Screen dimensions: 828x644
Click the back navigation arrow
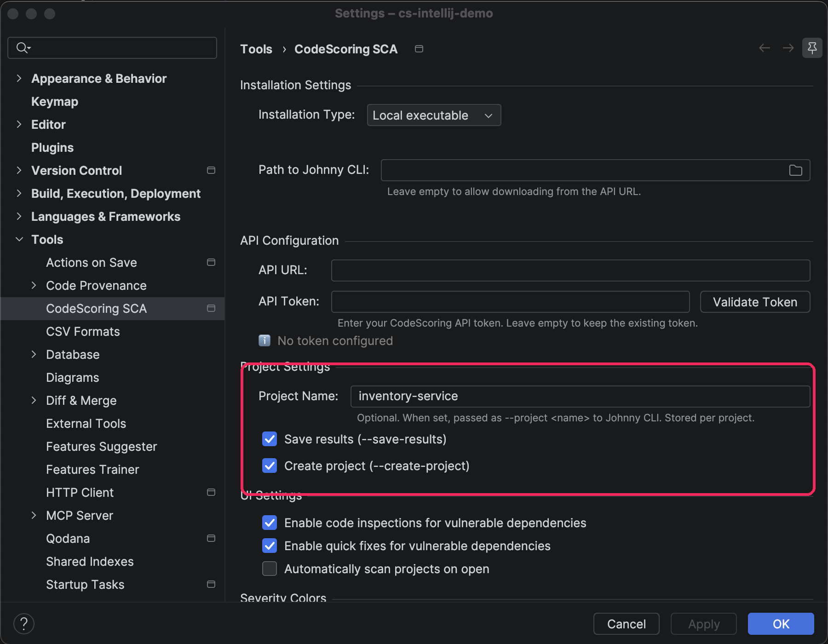click(x=765, y=48)
